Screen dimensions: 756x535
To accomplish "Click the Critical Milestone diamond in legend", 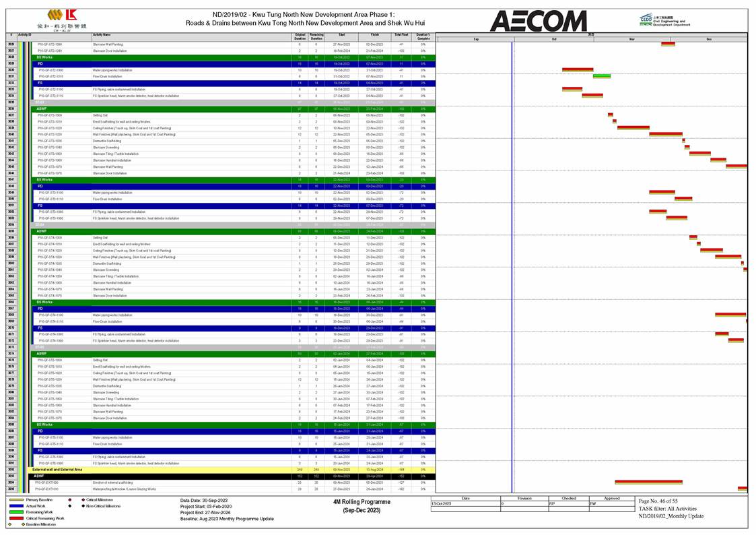I will pos(69,500).
